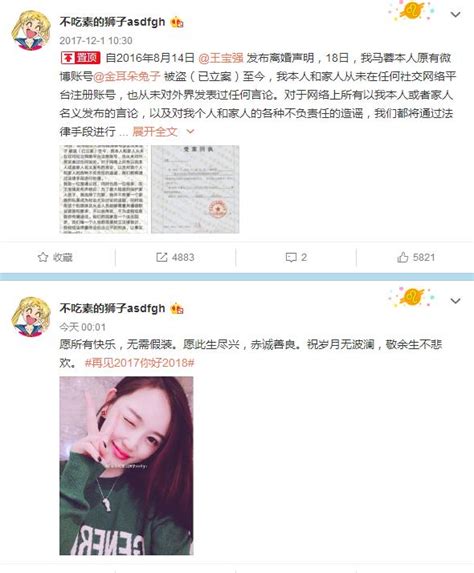Click member badge icon beside first username
This screenshot has width=474, height=573.
177,23
